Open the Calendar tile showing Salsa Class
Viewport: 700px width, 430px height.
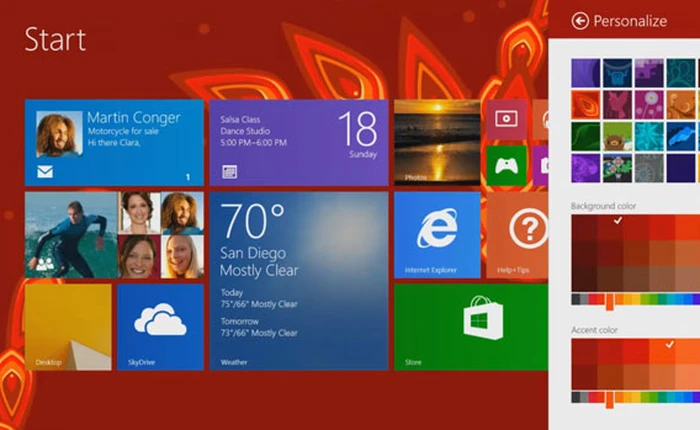299,142
